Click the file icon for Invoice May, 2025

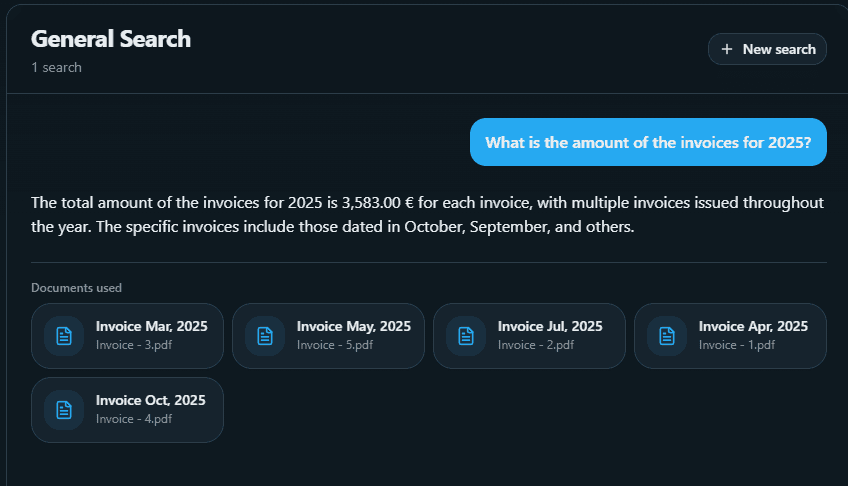[265, 336]
